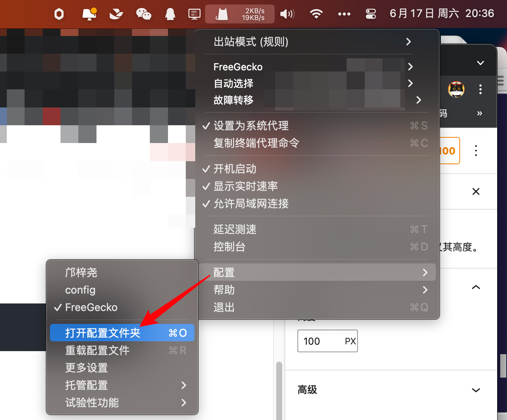Click the vertical scrollbar on the right panel
This screenshot has width=507, height=420.
pyautogui.click(x=503, y=366)
